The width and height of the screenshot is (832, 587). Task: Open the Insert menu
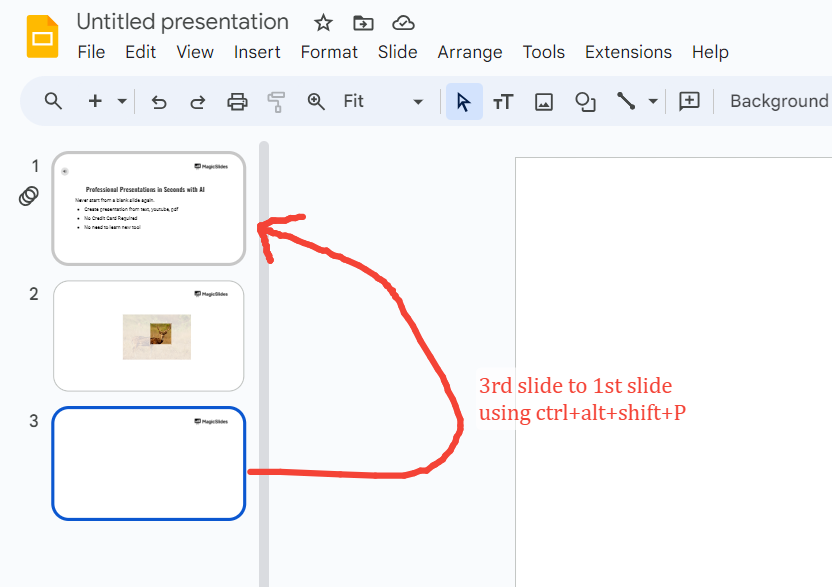pos(257,52)
